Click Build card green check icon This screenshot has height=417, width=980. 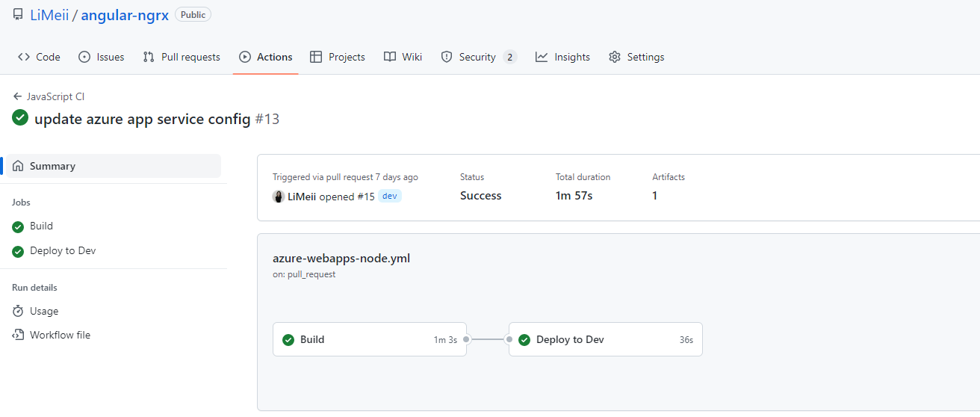(288, 340)
